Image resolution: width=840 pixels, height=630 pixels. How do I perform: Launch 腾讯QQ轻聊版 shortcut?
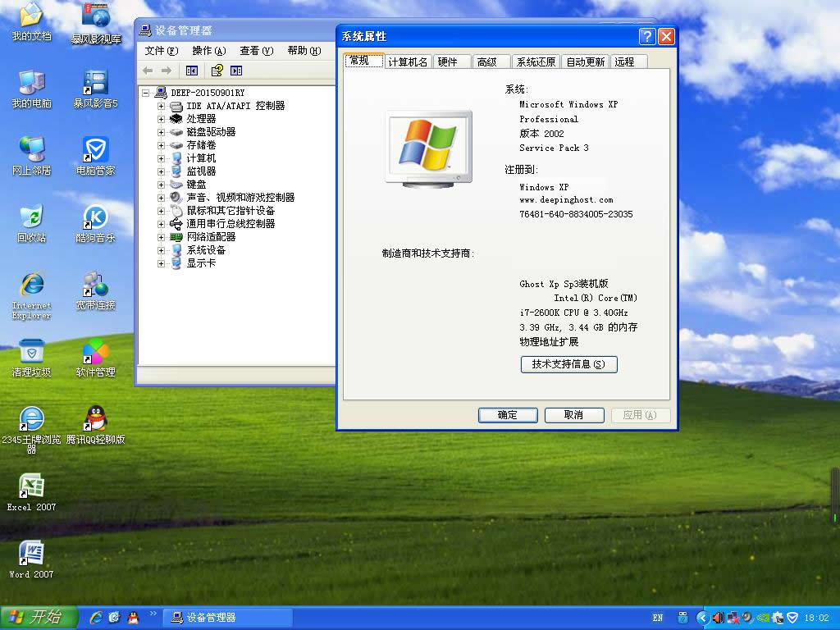click(95, 426)
